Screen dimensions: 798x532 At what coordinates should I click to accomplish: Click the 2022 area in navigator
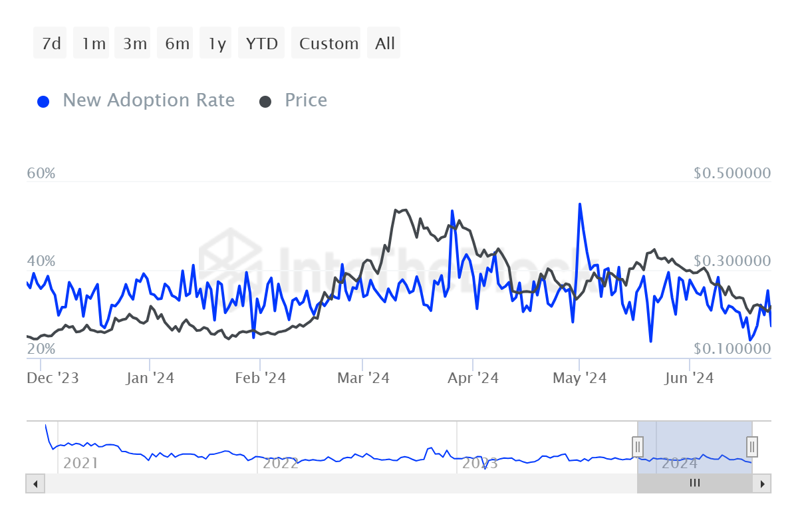point(281,463)
